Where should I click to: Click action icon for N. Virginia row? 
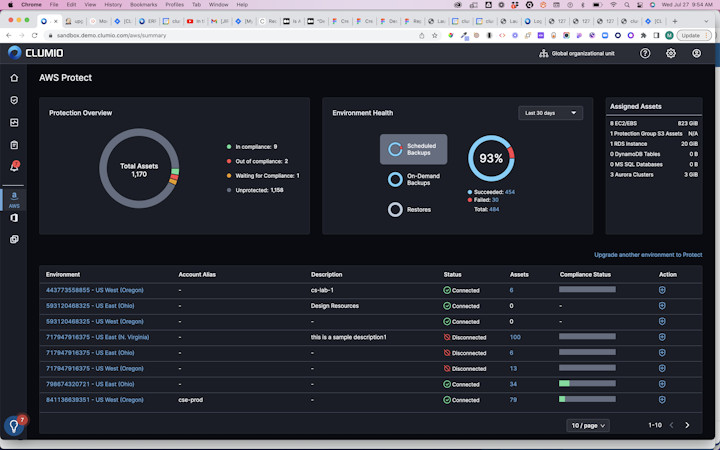(x=662, y=337)
